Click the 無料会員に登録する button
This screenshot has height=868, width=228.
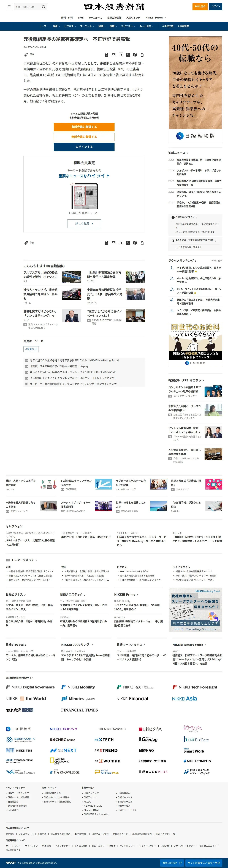click(x=84, y=137)
